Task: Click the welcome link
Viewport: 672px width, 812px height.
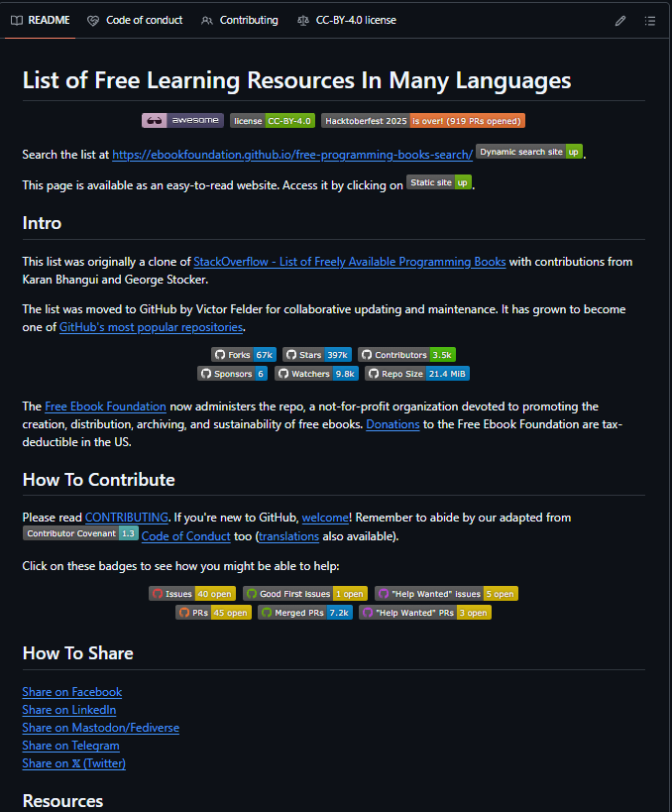Action: tap(325, 518)
